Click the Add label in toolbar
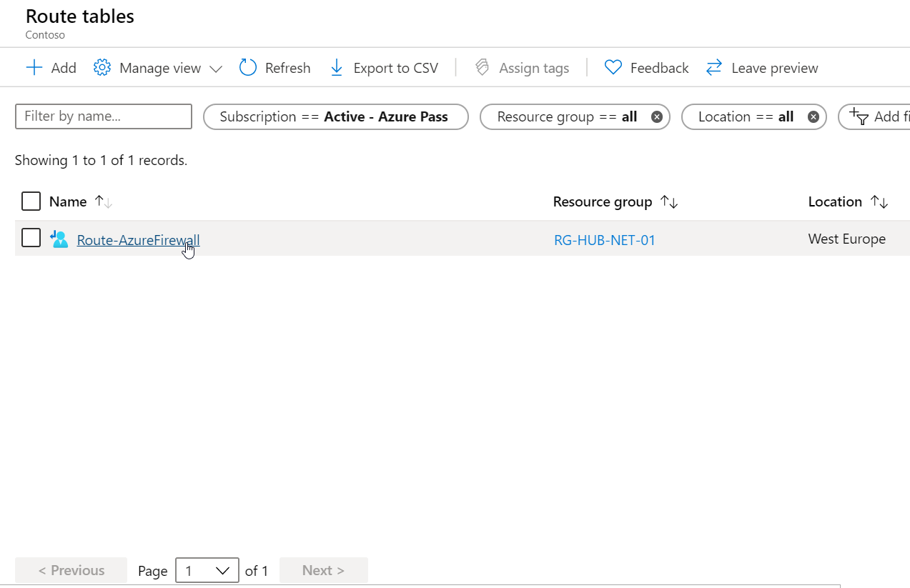 point(64,68)
